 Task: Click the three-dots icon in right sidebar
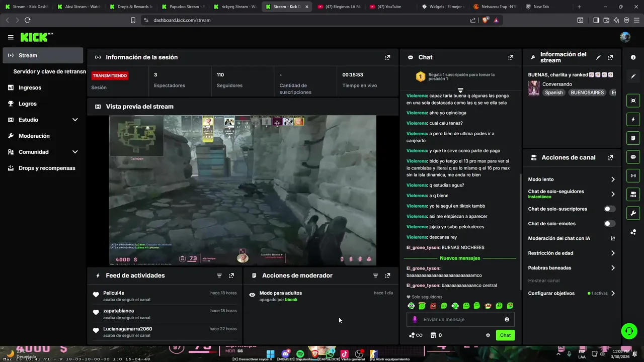(x=633, y=232)
